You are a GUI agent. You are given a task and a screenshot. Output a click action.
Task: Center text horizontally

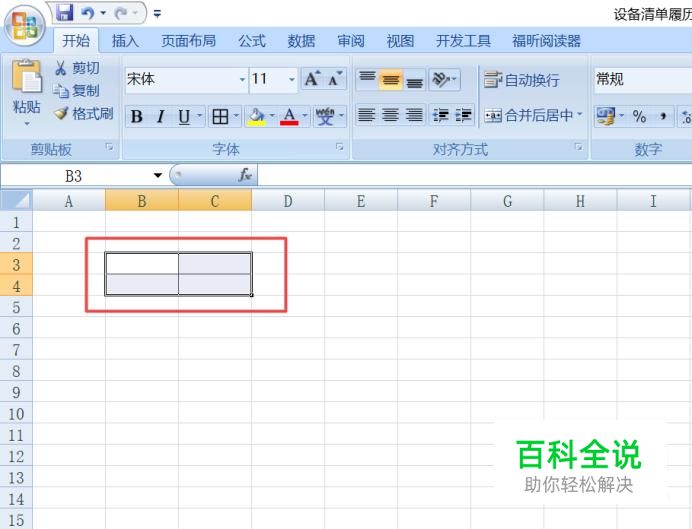pyautogui.click(x=391, y=116)
